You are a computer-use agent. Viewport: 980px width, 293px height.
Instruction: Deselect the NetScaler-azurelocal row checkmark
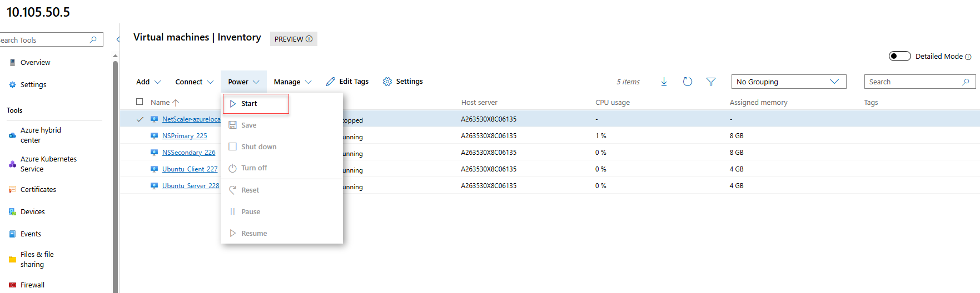[140, 119]
